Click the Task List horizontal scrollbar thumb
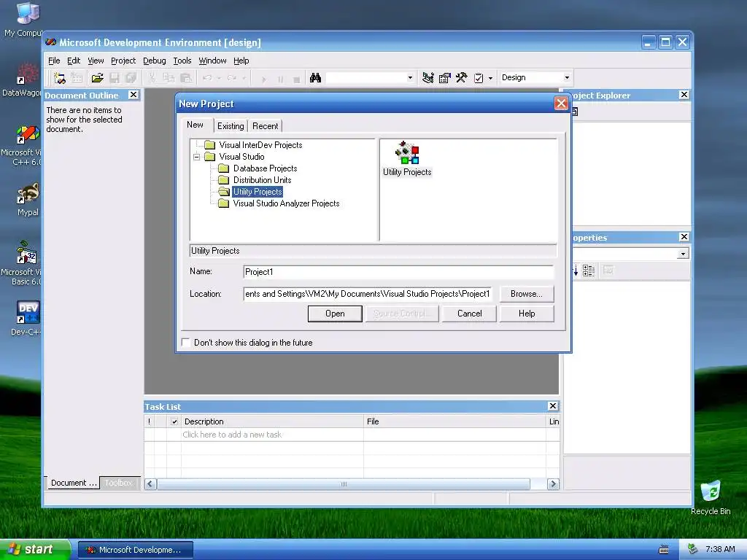 [344, 484]
